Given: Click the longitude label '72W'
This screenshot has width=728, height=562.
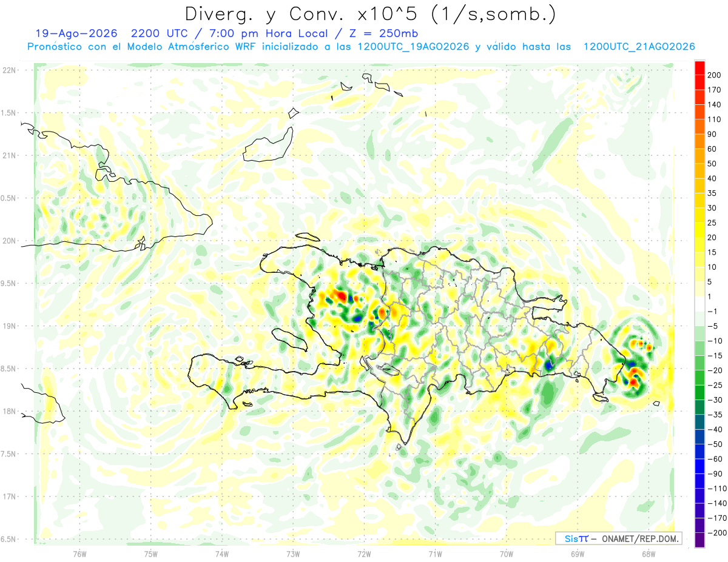Looking at the screenshot, I should click(x=364, y=555).
